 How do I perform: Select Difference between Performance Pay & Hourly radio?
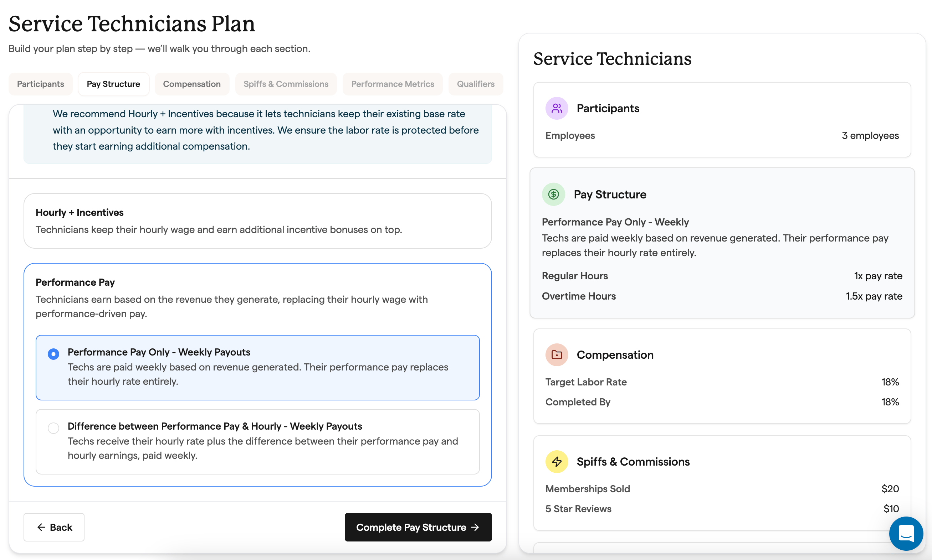click(53, 428)
